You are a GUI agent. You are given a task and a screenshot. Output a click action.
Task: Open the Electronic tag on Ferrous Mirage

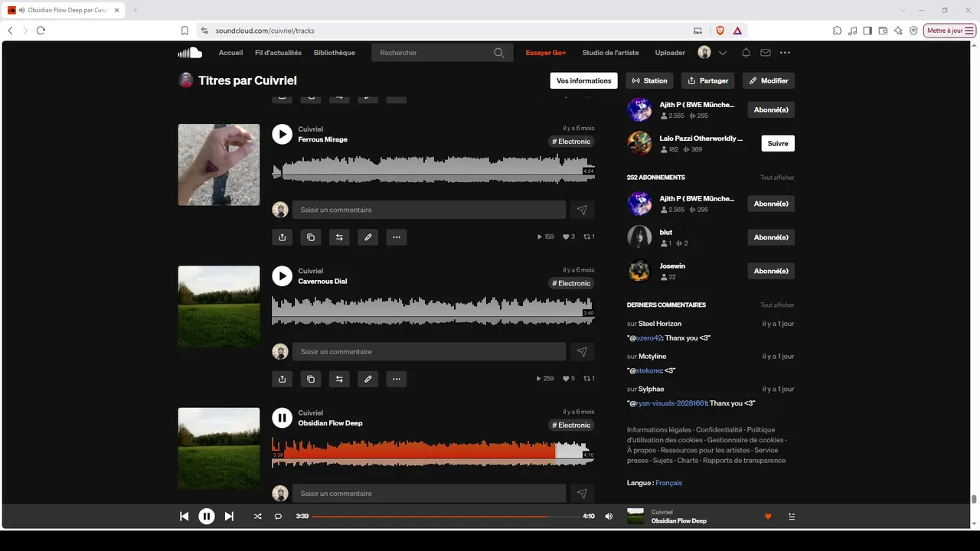click(572, 142)
